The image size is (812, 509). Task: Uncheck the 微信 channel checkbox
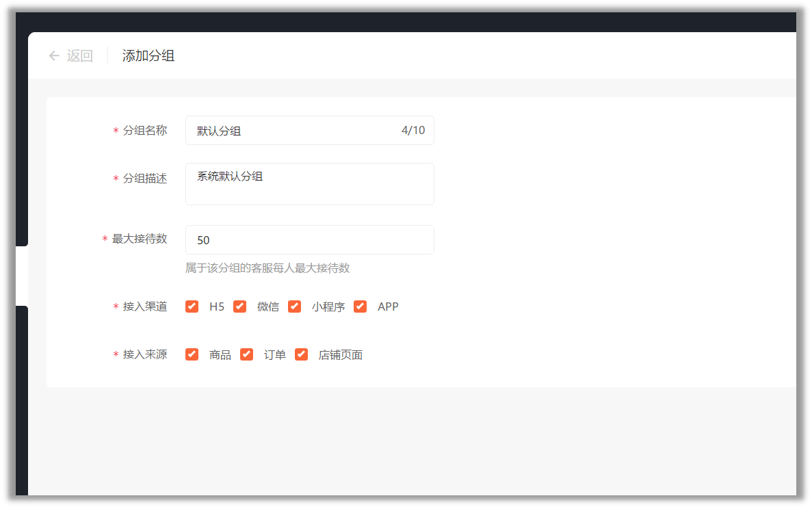click(x=239, y=306)
